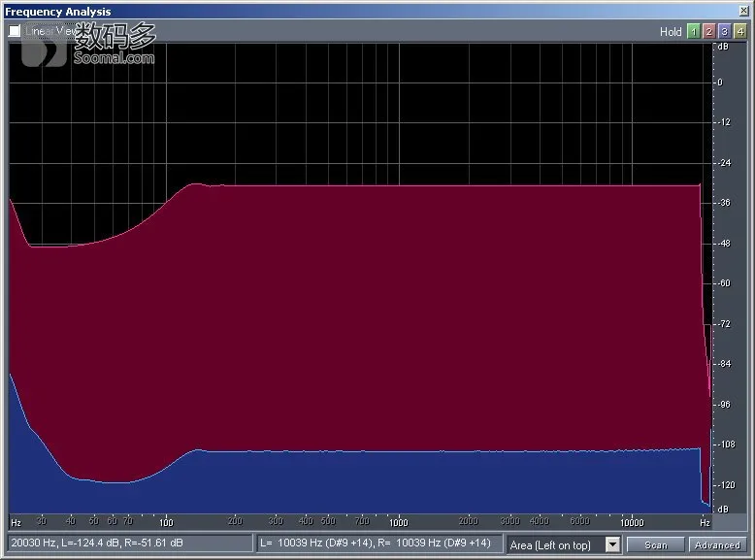Click the -108 dB scale label
This screenshot has height=560, width=755.
coord(726,445)
